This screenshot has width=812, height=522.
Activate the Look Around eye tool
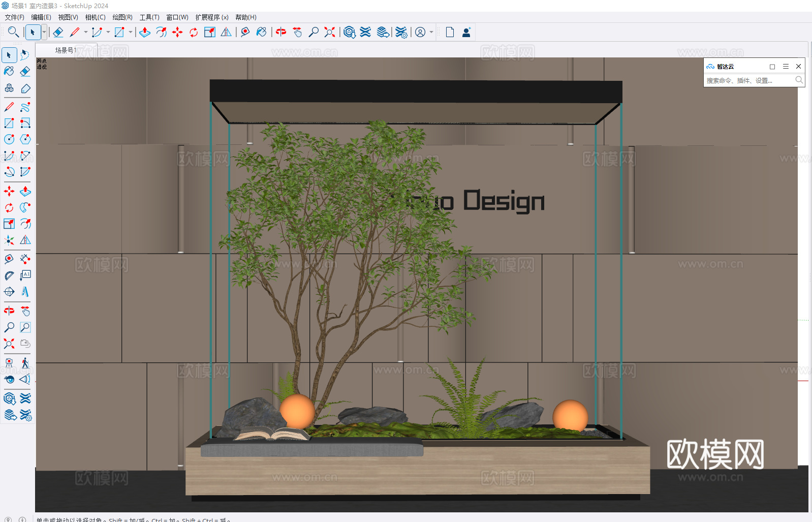(9, 379)
